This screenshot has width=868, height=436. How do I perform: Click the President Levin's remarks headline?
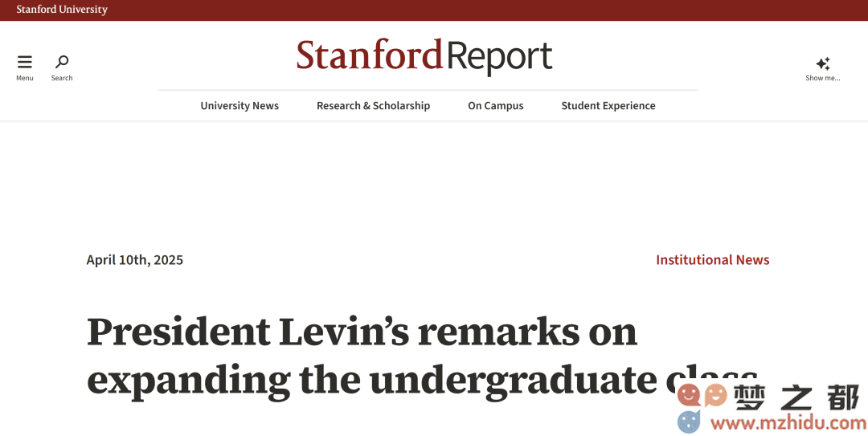point(422,356)
